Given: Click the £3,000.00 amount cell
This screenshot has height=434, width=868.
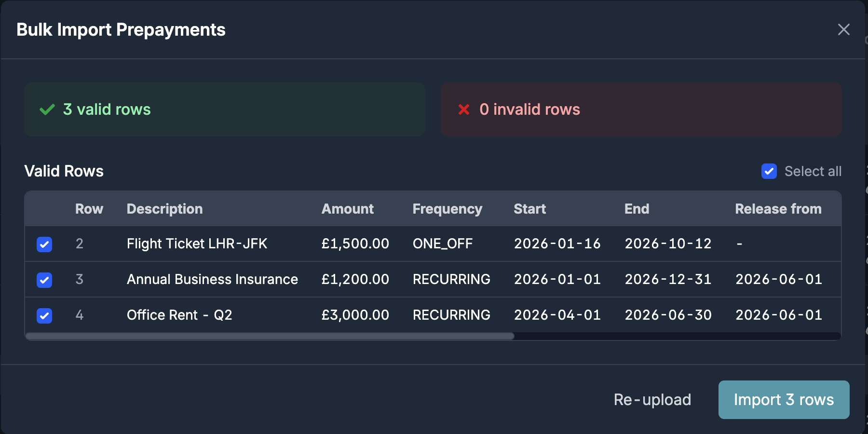Looking at the screenshot, I should [x=355, y=315].
